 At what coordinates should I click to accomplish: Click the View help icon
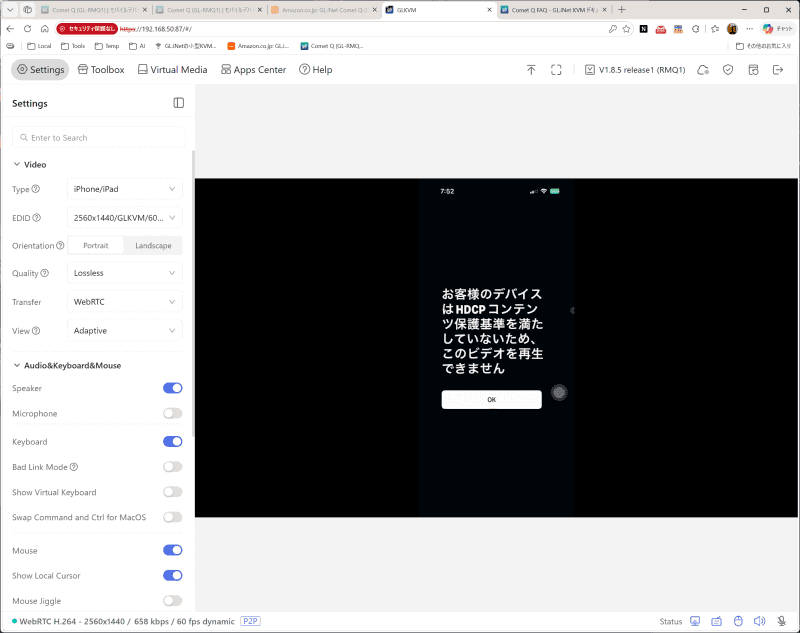click(x=36, y=331)
